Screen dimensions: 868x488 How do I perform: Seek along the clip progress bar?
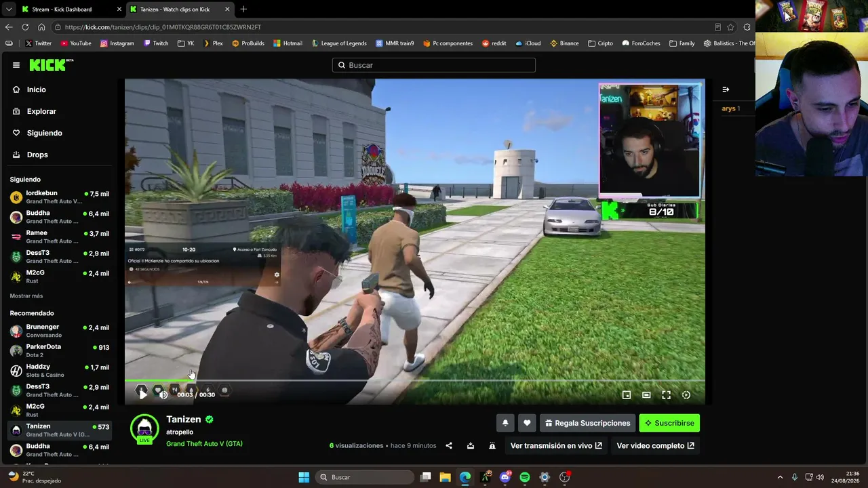tap(414, 380)
